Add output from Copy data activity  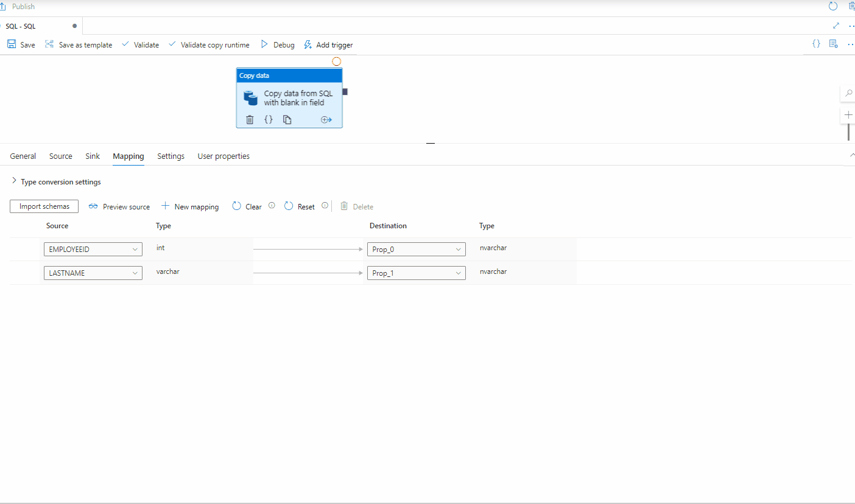click(326, 119)
